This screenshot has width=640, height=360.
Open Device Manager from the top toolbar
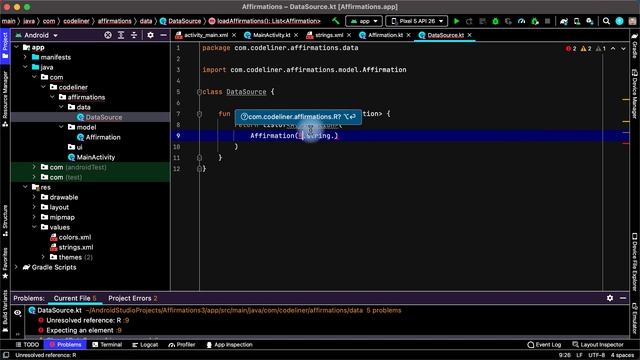pos(577,21)
